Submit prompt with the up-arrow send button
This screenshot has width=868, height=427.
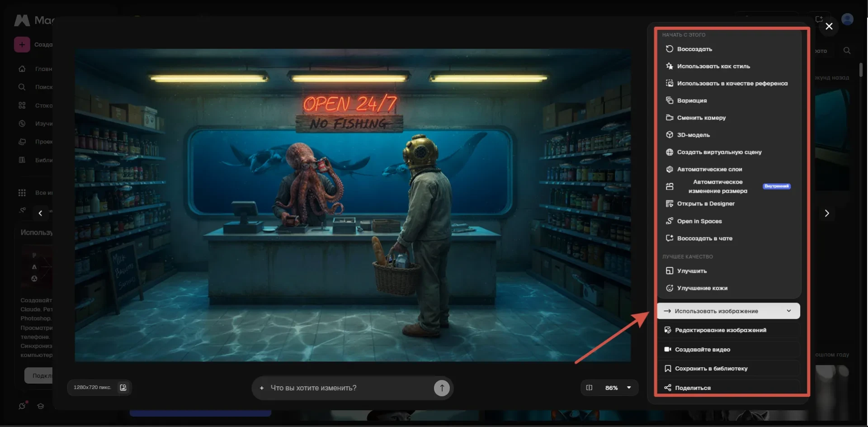click(442, 388)
